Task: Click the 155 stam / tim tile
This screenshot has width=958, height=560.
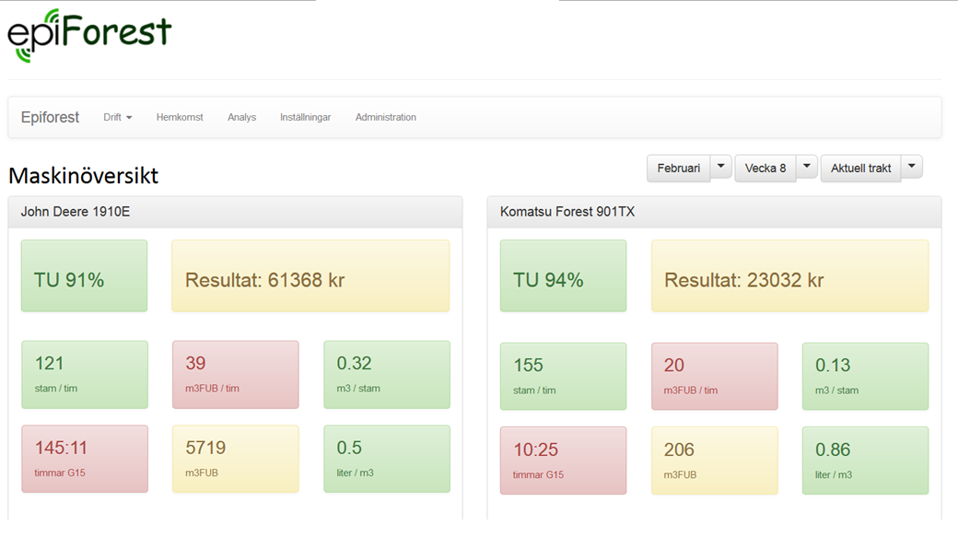Action: (564, 376)
